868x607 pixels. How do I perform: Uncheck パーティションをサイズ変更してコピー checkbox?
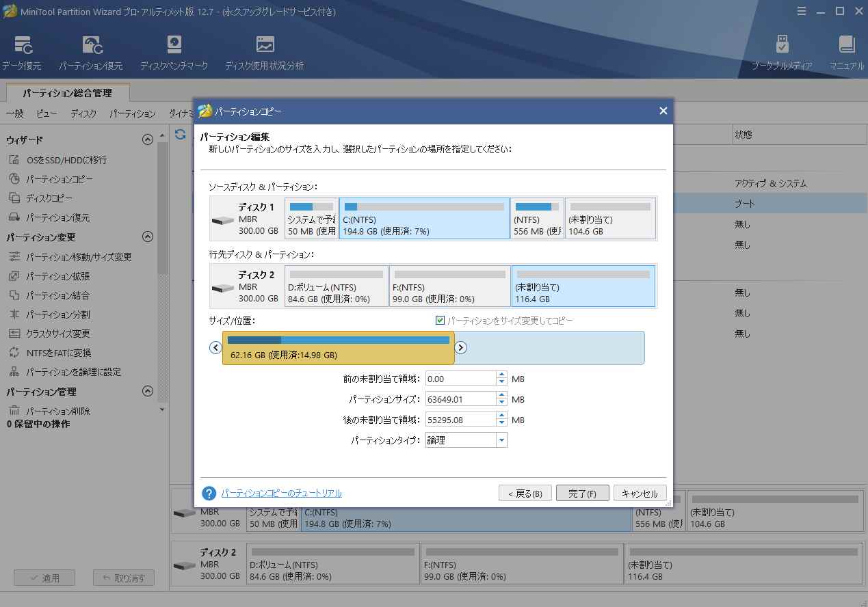point(440,321)
